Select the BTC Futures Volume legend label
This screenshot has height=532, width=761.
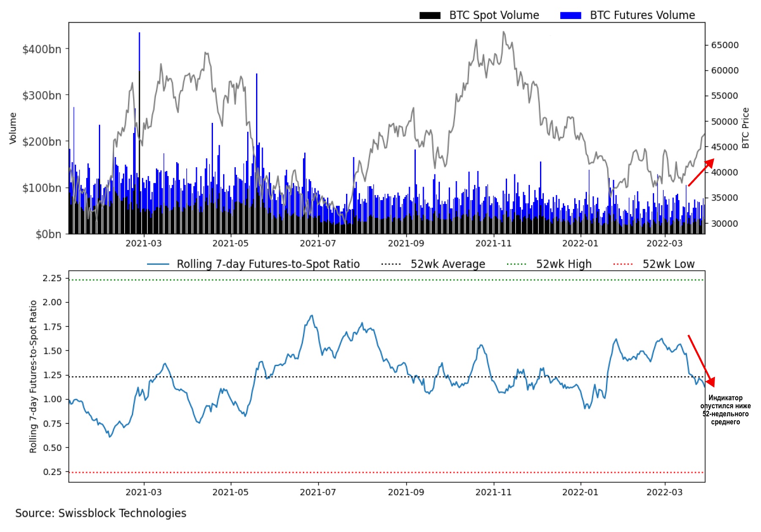[x=642, y=16]
